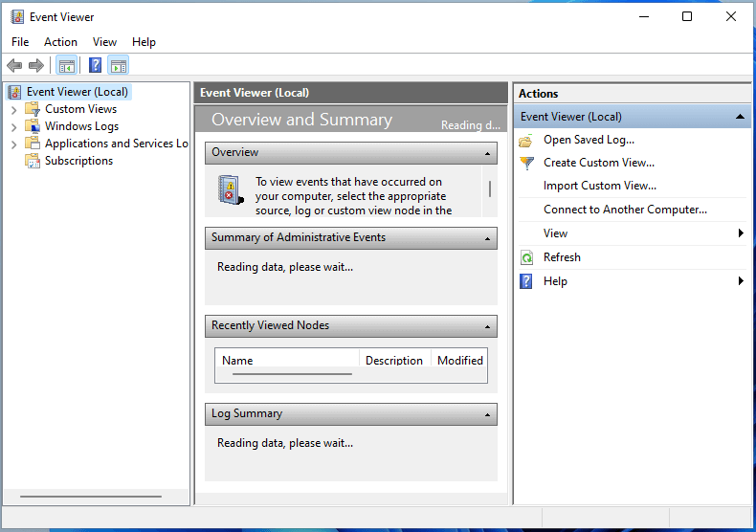Click Open Saved Log... action
Screen dimensions: 756x532
click(589, 140)
